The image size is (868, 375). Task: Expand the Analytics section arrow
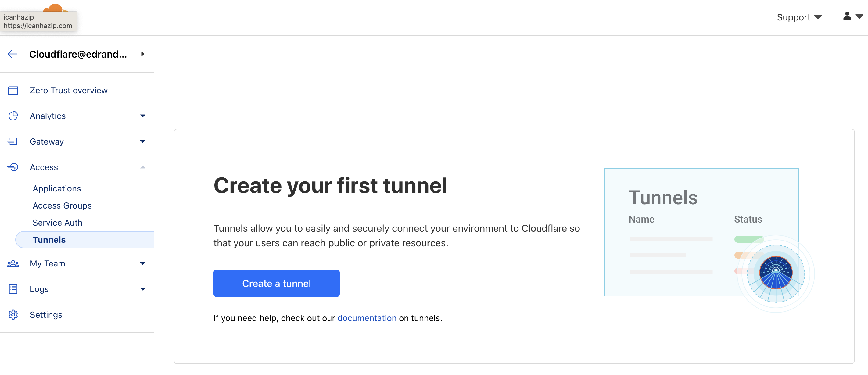(x=142, y=116)
